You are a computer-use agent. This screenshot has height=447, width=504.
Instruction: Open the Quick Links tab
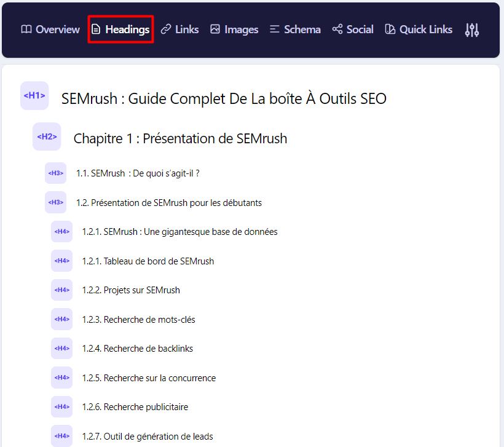(419, 30)
